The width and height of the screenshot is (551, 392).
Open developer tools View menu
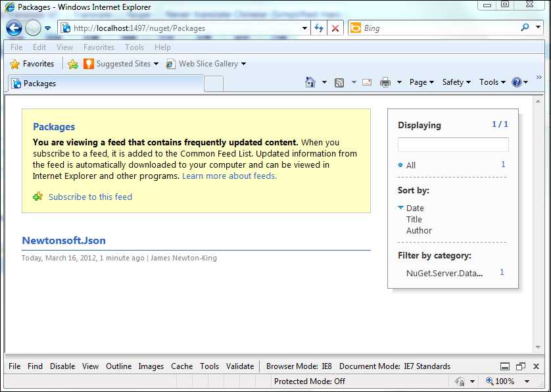tap(90, 366)
